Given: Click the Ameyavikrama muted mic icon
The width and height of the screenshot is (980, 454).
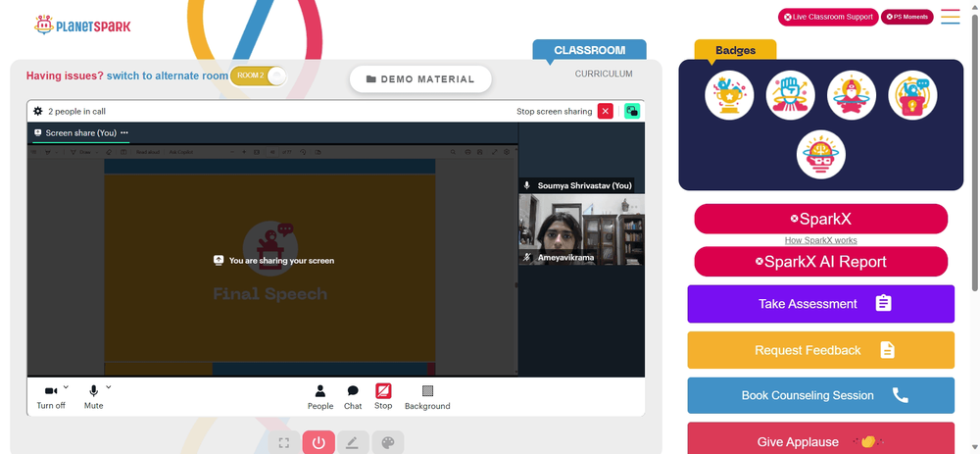Looking at the screenshot, I should coord(527,257).
